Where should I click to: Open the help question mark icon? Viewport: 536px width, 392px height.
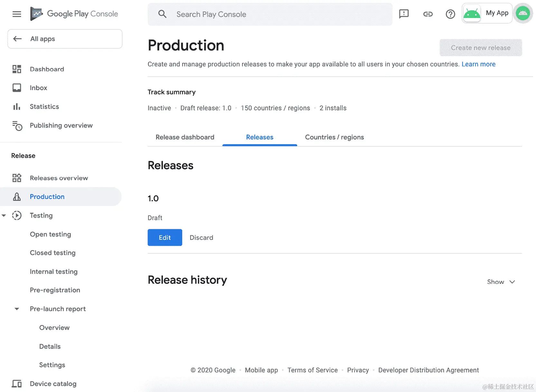[x=450, y=14]
